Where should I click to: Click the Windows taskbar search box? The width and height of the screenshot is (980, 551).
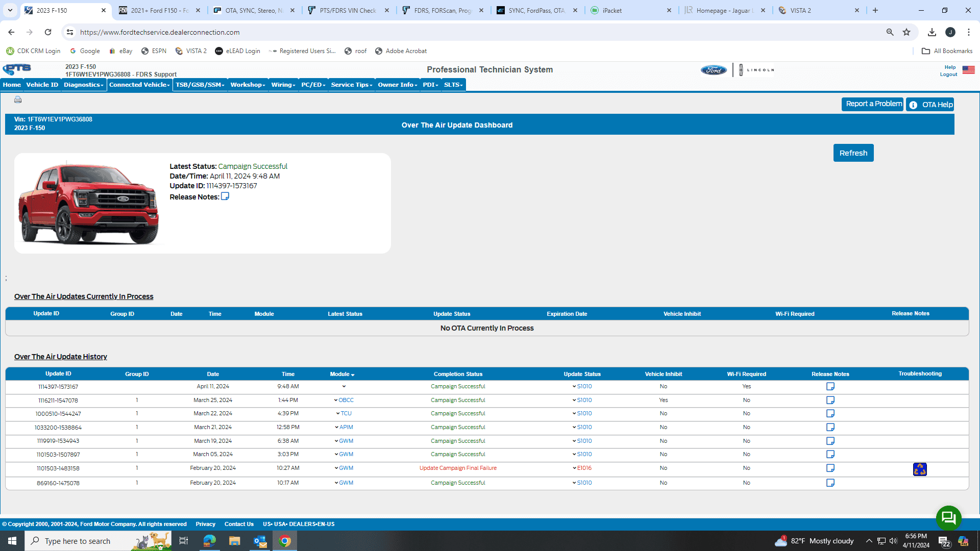[x=78, y=541]
